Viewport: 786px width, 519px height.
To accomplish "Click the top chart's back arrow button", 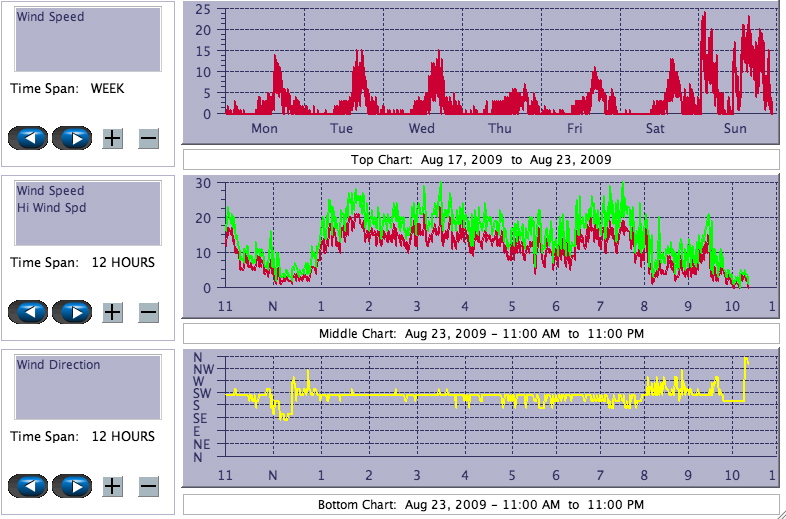I will (28, 138).
